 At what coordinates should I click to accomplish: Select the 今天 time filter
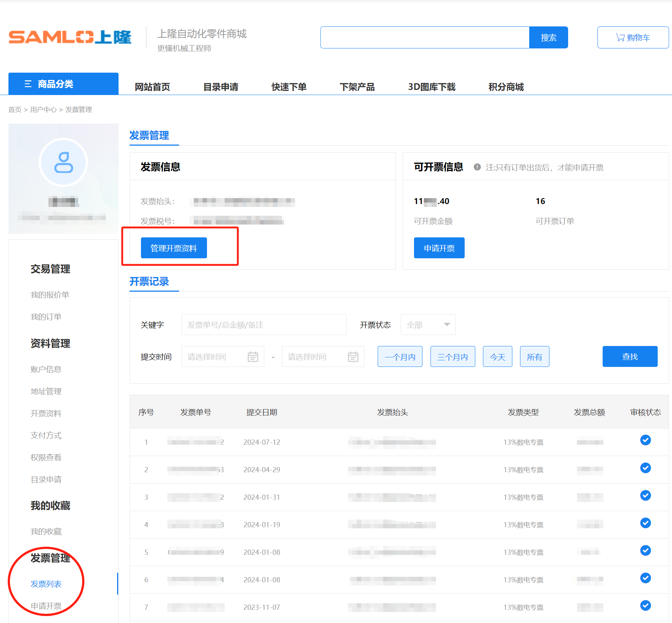(497, 357)
